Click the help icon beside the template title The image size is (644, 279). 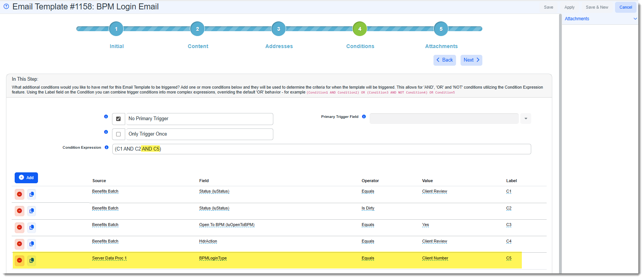coord(6,6)
